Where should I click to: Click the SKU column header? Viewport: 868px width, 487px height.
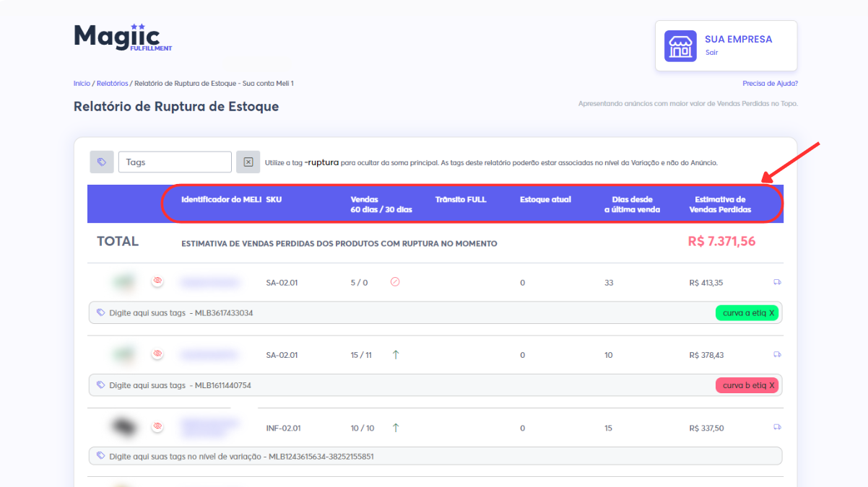click(x=274, y=199)
